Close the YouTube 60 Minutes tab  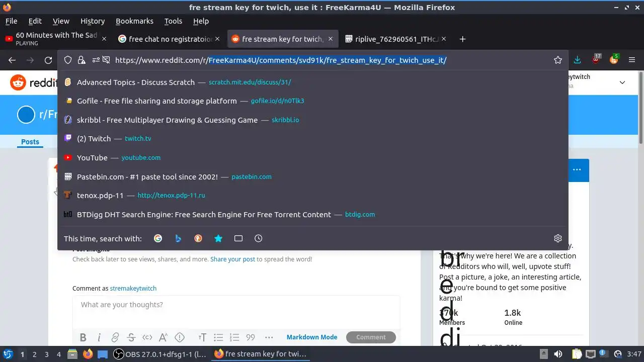pyautogui.click(x=104, y=39)
